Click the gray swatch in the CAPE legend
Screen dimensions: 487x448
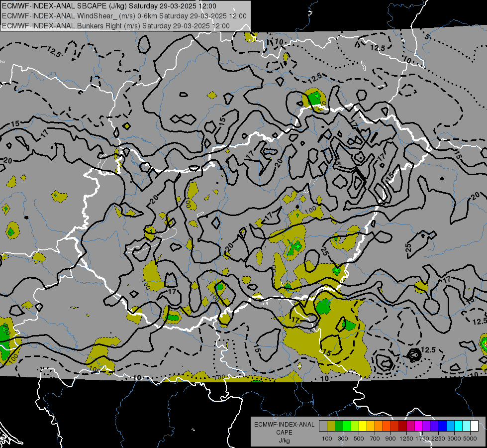pyautogui.click(x=323, y=426)
